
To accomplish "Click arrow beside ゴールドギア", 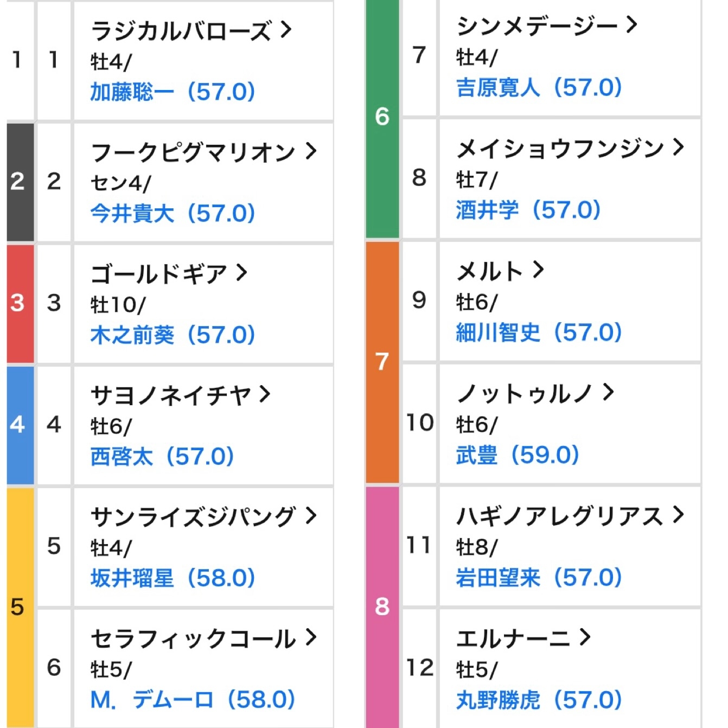I will [x=242, y=272].
